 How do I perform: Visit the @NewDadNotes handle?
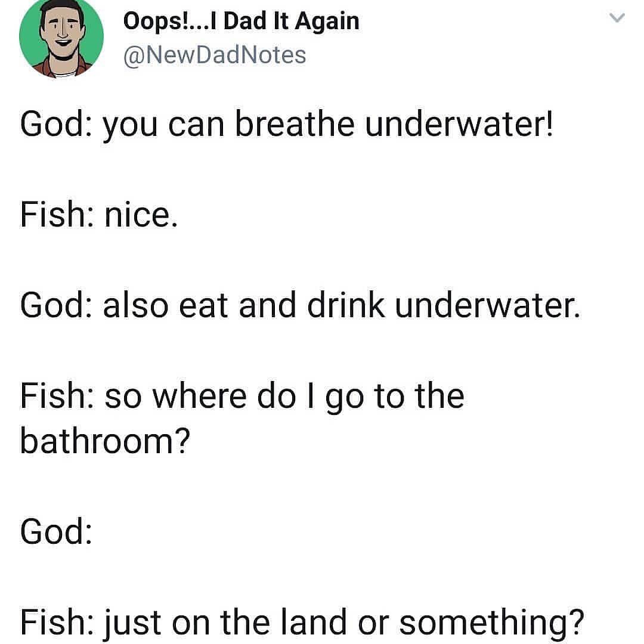215,55
